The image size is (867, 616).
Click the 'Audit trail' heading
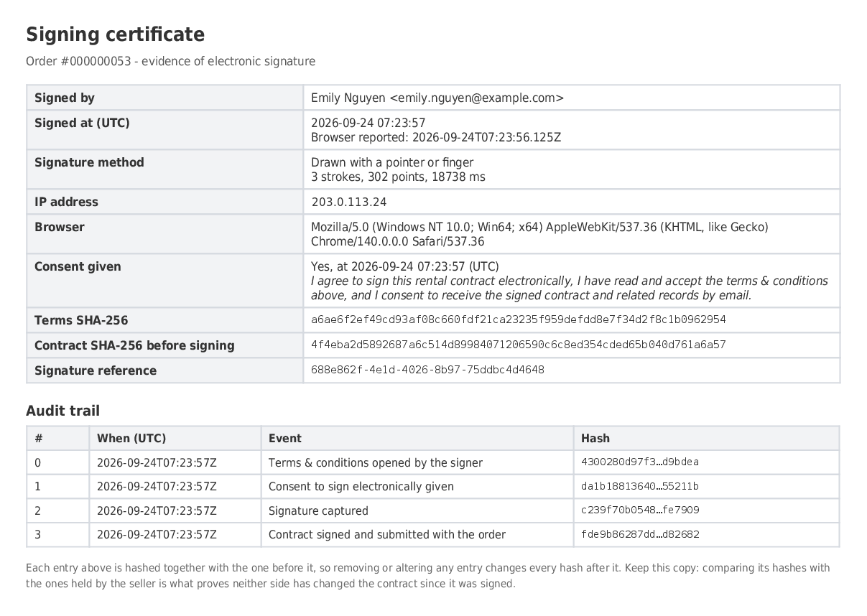pos(63,411)
